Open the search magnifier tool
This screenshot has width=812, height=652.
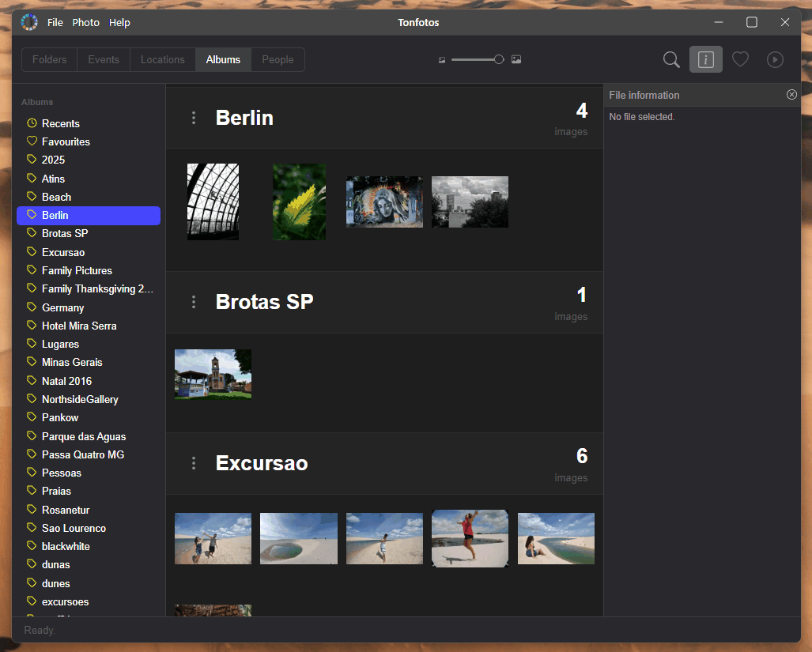coord(671,59)
